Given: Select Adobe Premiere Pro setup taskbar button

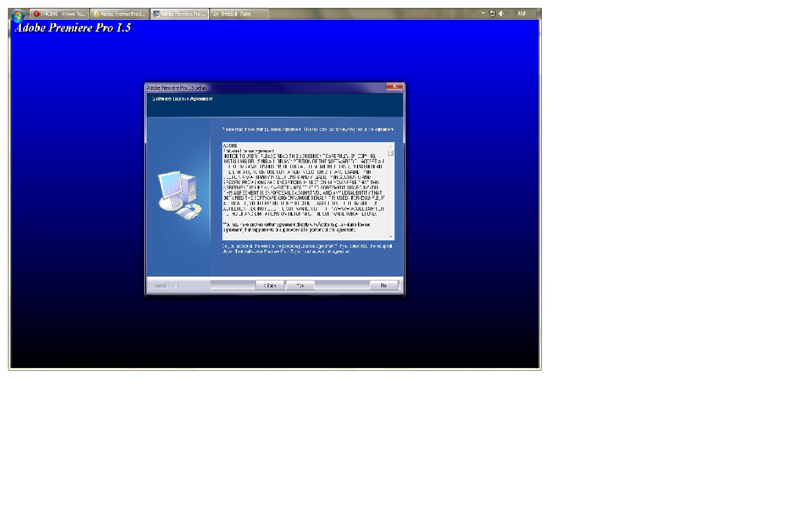Looking at the screenshot, I should [180, 14].
